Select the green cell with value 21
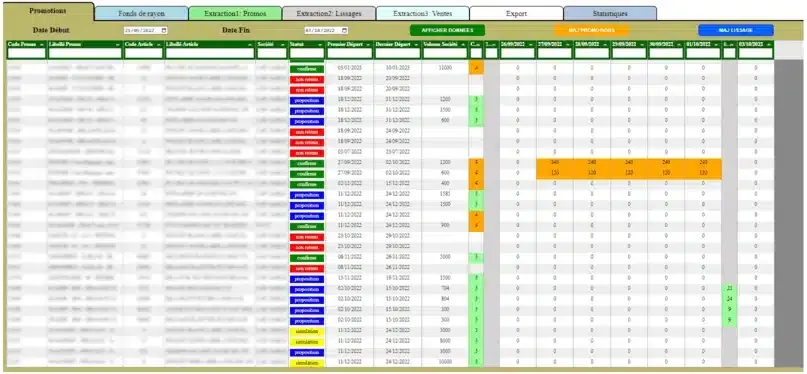 coord(729,289)
